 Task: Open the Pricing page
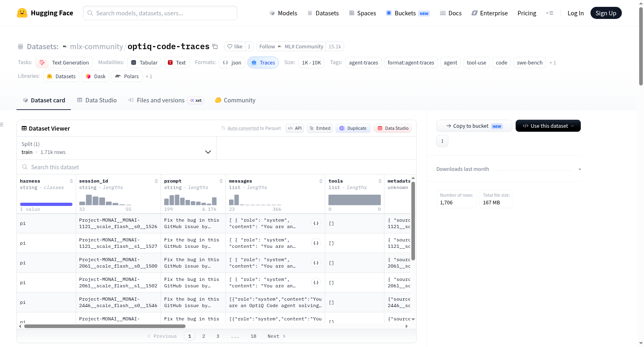pyautogui.click(x=527, y=13)
